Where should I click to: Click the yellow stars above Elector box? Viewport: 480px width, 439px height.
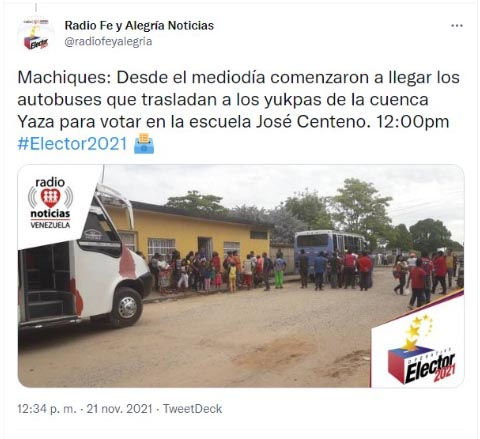[x=418, y=331]
